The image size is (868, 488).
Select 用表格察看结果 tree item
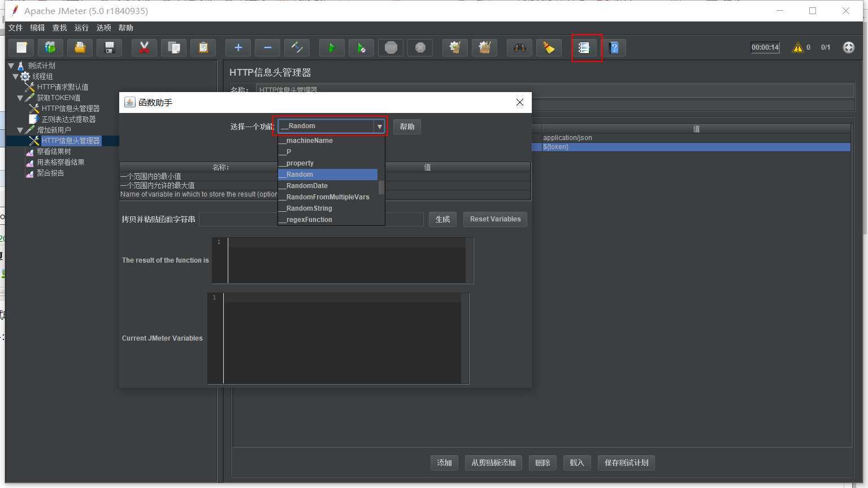[60, 162]
